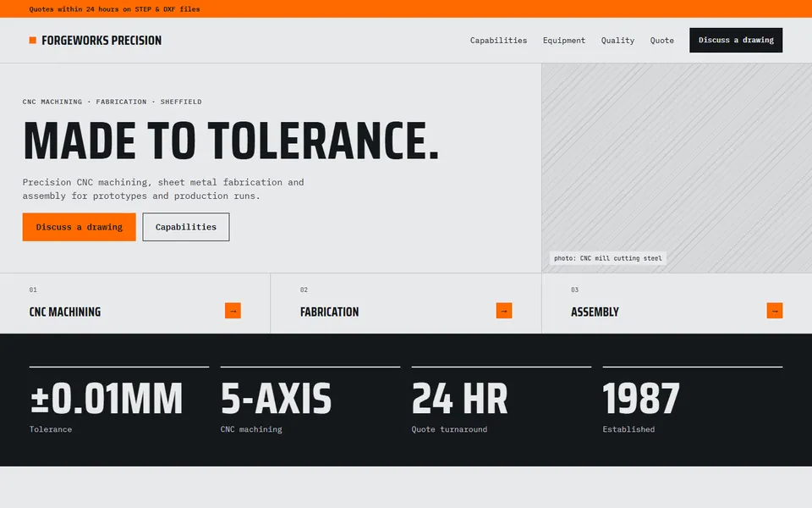
Task: Click the '01' number above CNC Machining
Action: (33, 290)
